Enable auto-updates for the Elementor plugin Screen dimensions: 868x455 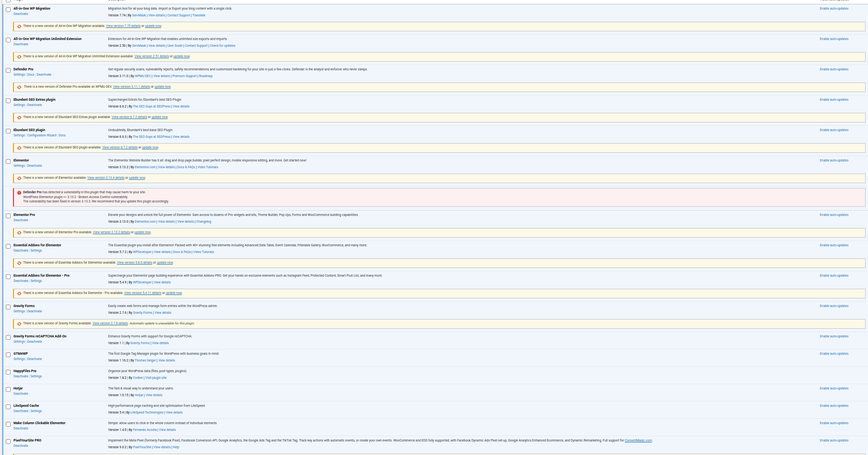pos(834,161)
